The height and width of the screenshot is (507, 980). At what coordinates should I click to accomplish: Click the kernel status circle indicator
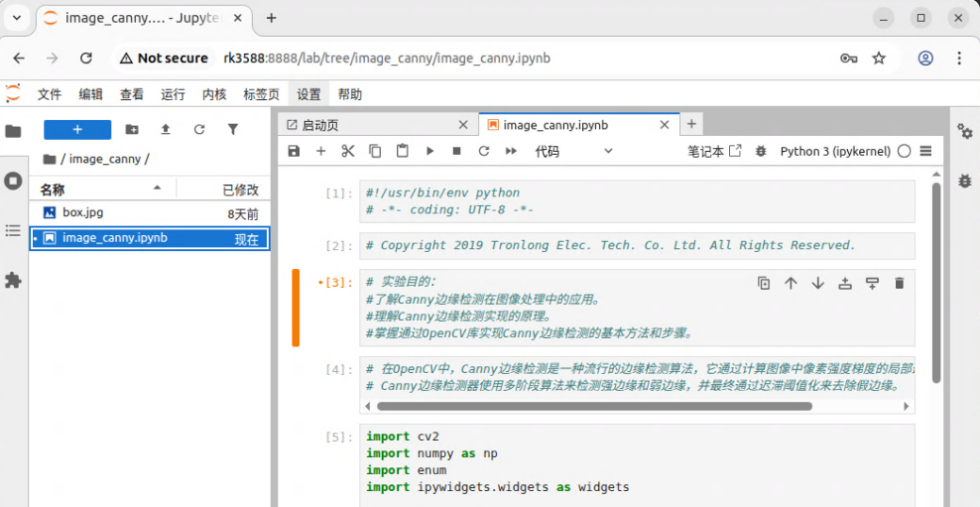(904, 151)
